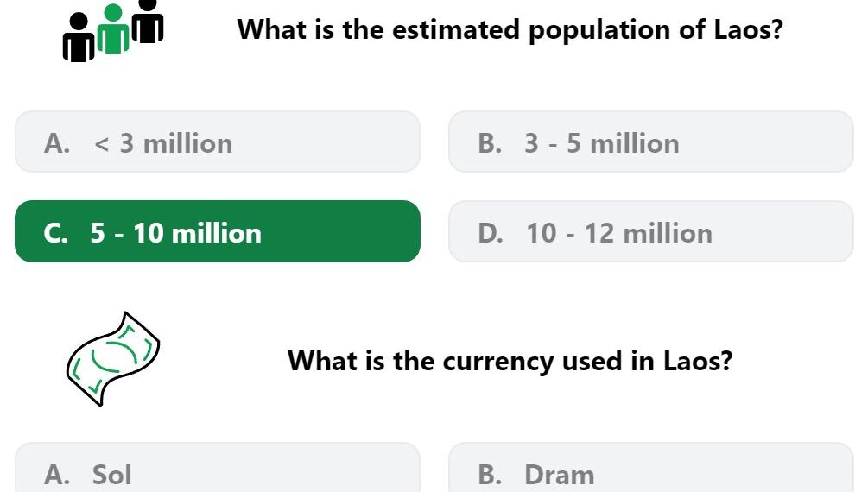868x492 pixels.
Task: Click the green circle inside the banknote
Action: [113, 357]
